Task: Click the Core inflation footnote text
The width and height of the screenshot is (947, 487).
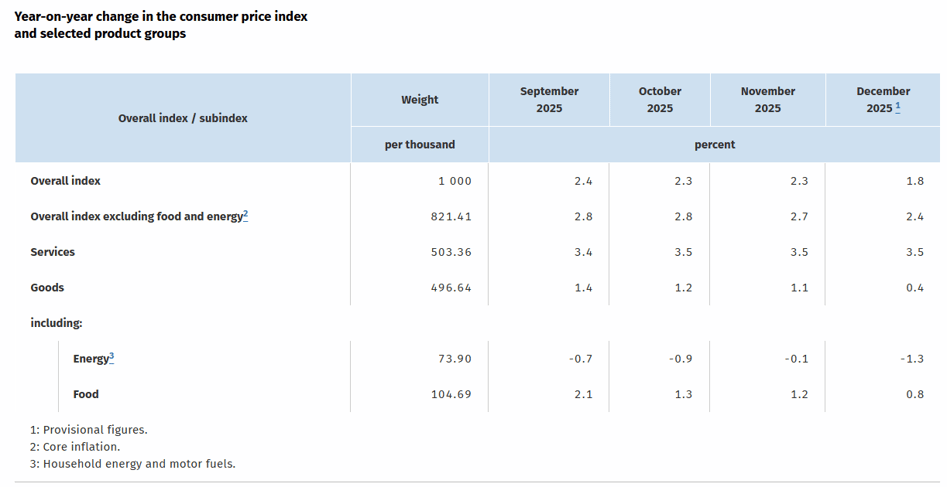Action: [75, 447]
